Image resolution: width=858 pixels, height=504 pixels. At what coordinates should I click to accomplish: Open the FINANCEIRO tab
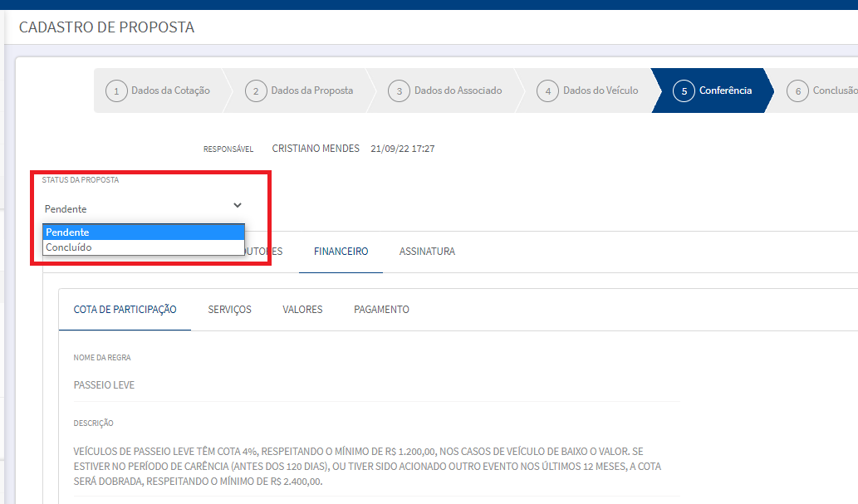click(341, 252)
